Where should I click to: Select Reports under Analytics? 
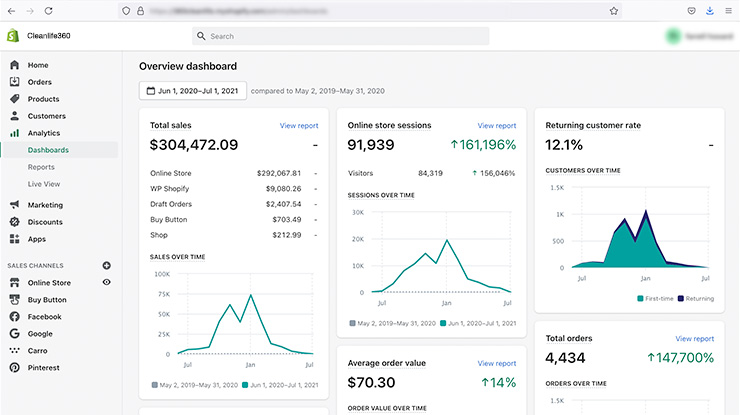41,167
